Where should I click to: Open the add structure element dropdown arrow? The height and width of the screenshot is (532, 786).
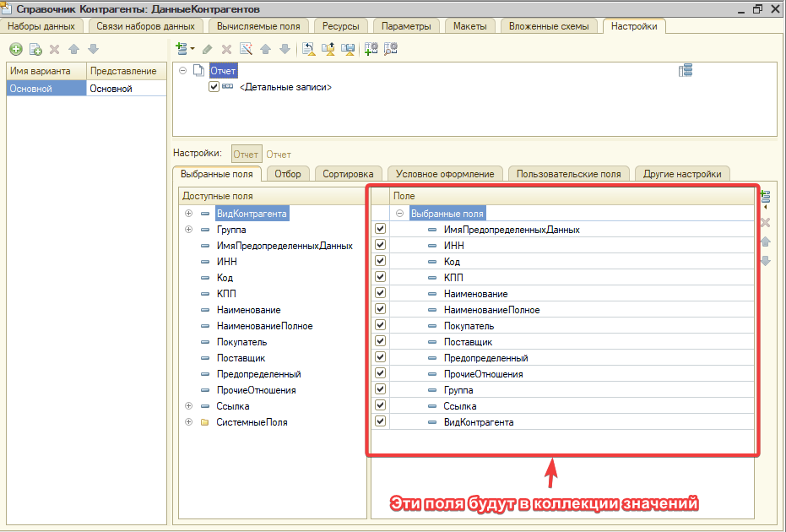click(x=192, y=49)
